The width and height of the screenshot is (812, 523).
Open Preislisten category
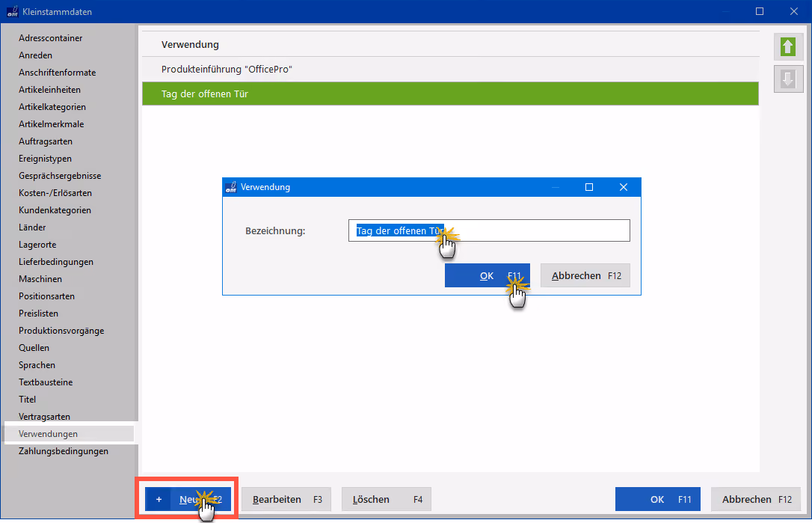tap(38, 313)
